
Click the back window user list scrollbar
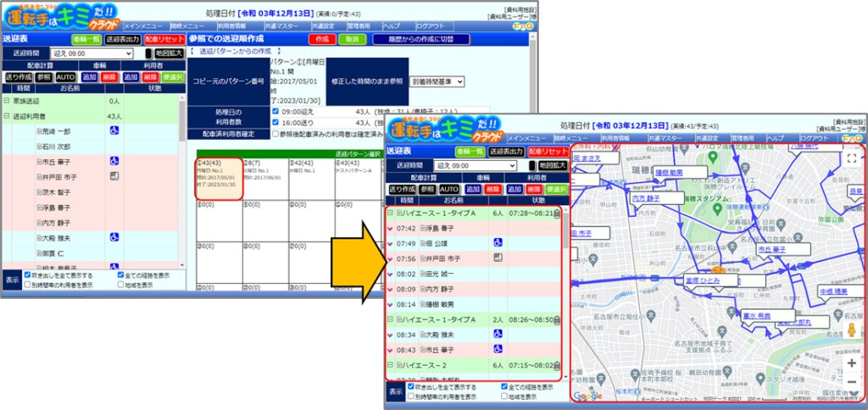tap(183, 183)
